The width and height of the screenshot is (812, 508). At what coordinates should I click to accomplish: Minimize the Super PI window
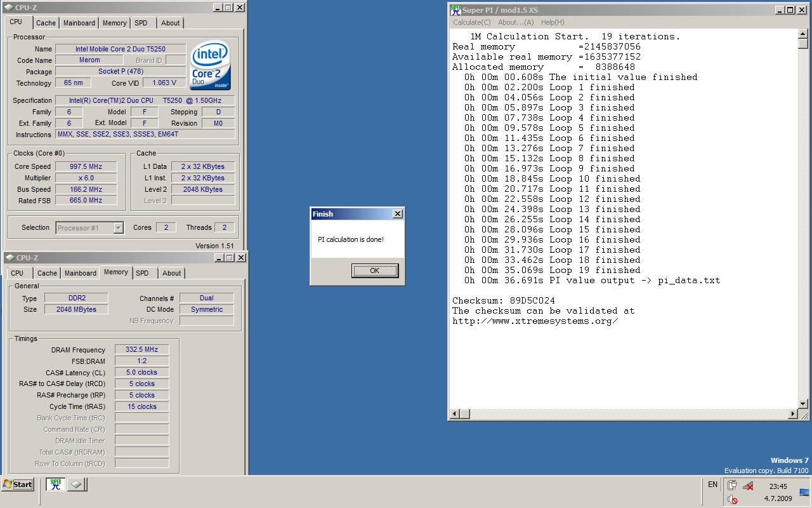coord(780,10)
